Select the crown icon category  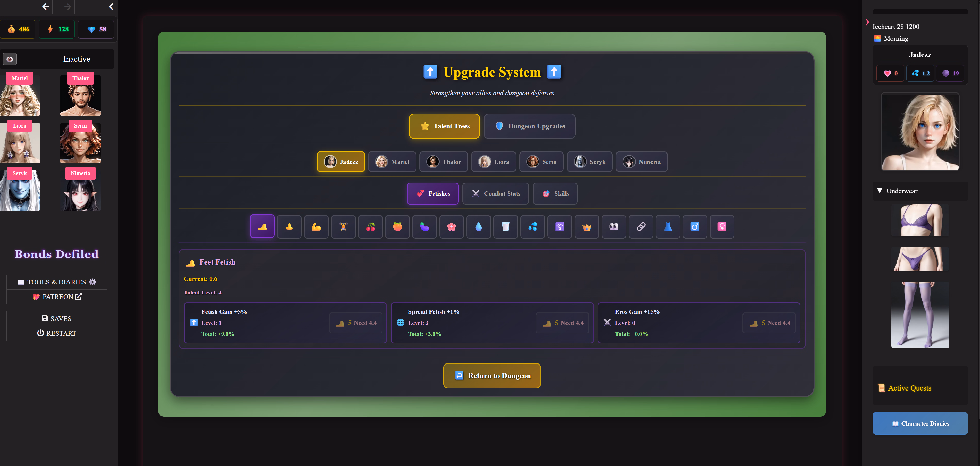[x=587, y=227]
